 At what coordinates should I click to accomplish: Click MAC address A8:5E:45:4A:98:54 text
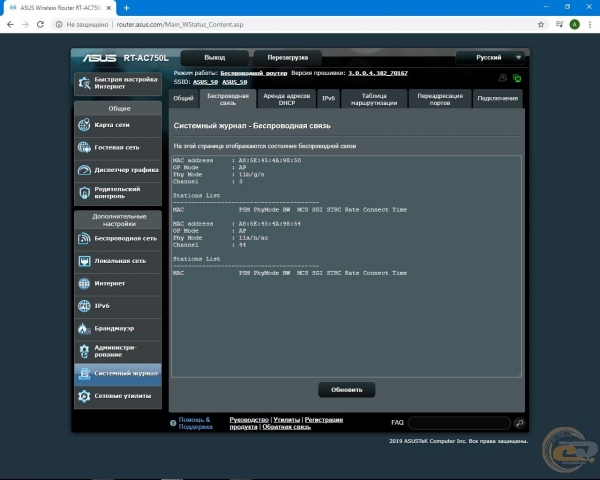tap(270, 224)
